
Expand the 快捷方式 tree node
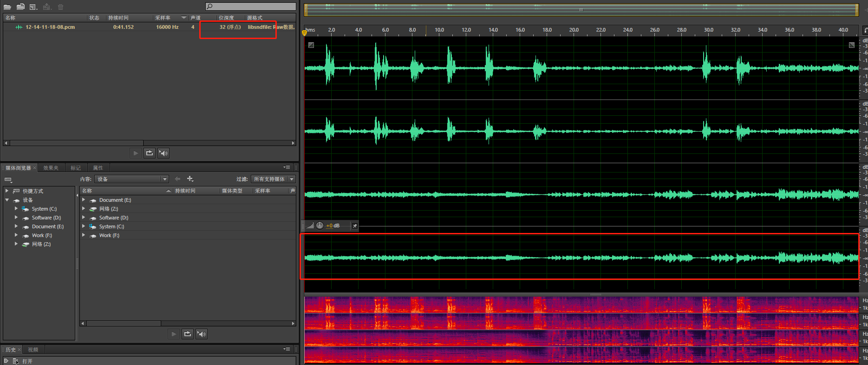(7, 191)
